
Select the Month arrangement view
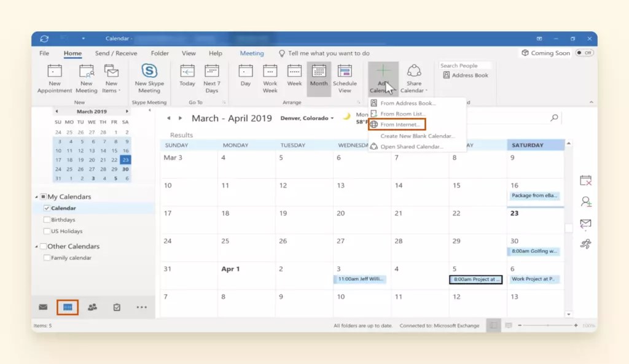tap(319, 76)
